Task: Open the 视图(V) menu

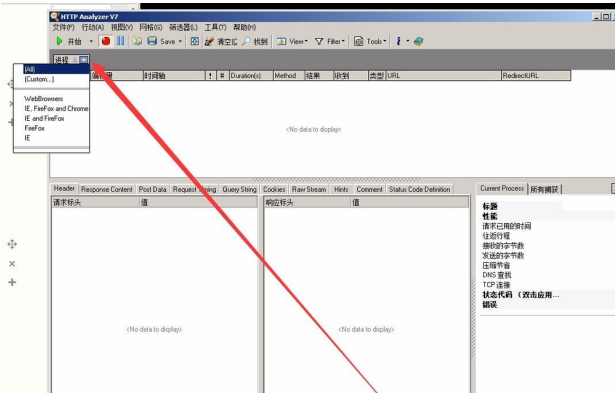Action: pyautogui.click(x=122, y=27)
